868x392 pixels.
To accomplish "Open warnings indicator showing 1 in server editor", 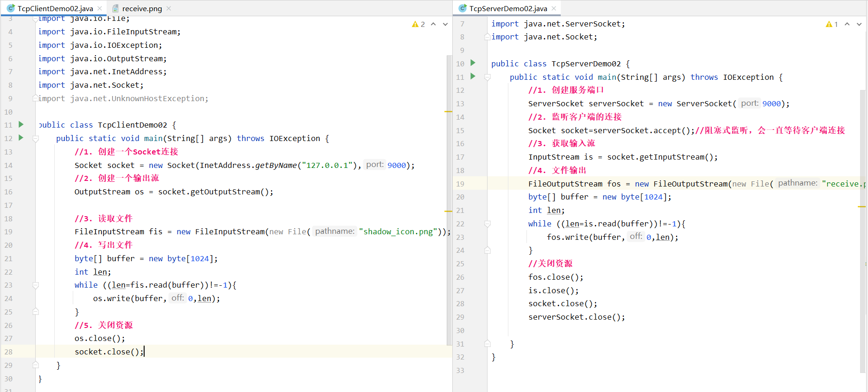I will [832, 24].
